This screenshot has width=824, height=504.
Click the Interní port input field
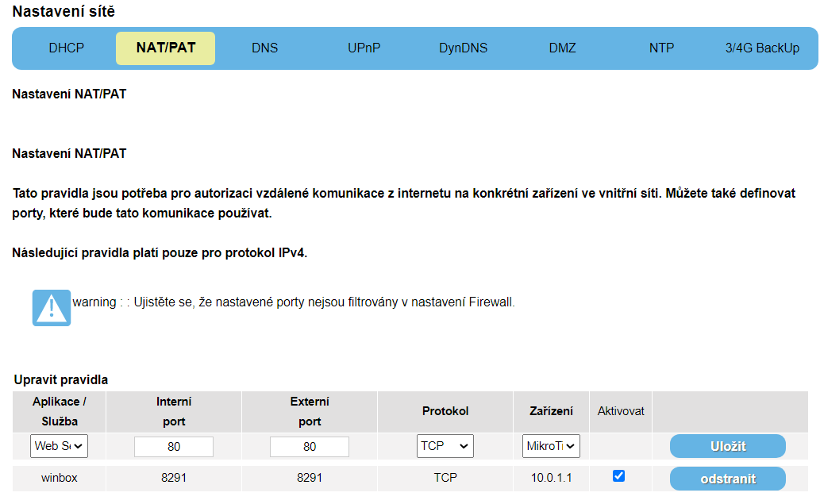174,447
